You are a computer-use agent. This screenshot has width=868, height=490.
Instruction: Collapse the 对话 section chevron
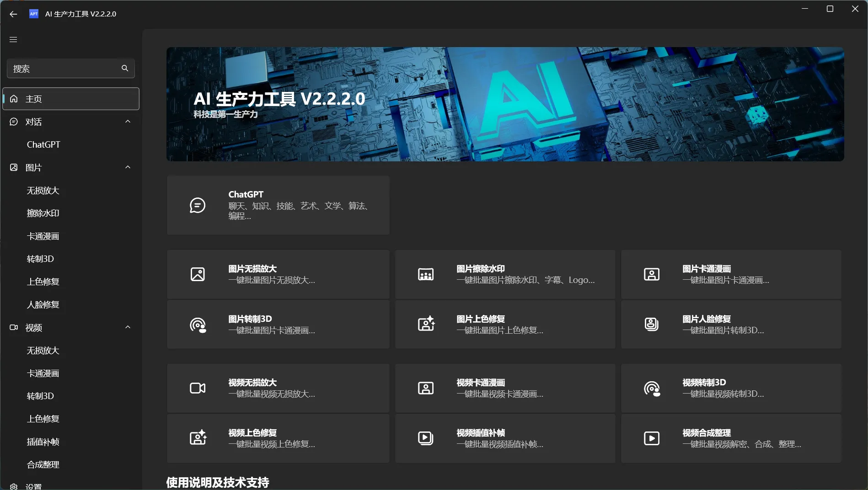point(128,122)
